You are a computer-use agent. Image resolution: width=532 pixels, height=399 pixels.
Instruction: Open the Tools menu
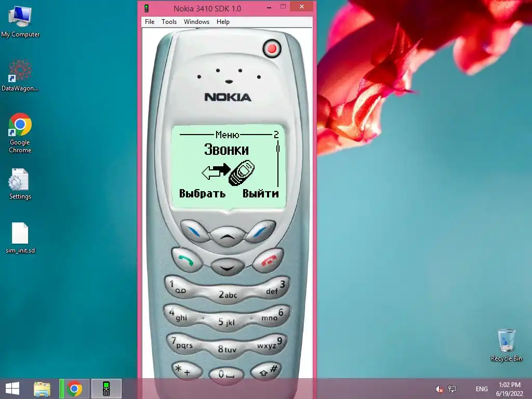[169, 22]
